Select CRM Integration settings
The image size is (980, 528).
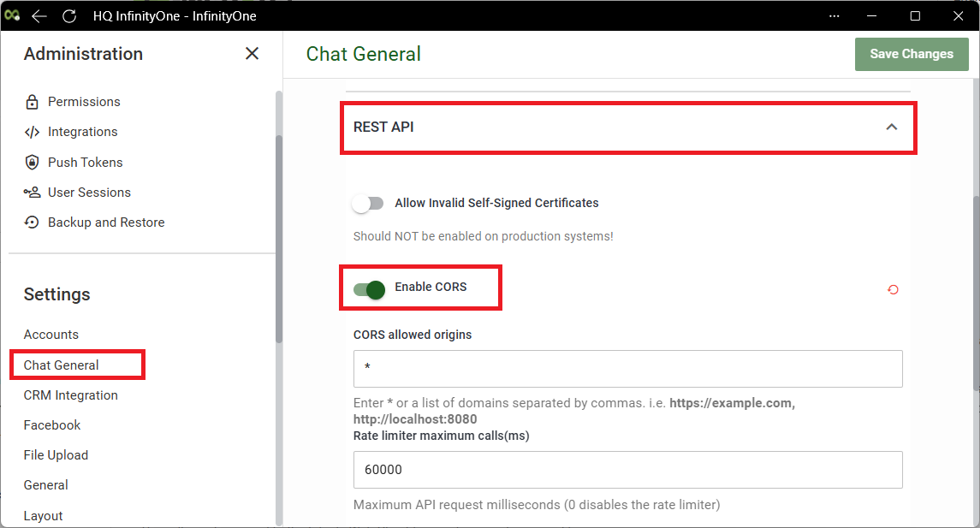(71, 395)
